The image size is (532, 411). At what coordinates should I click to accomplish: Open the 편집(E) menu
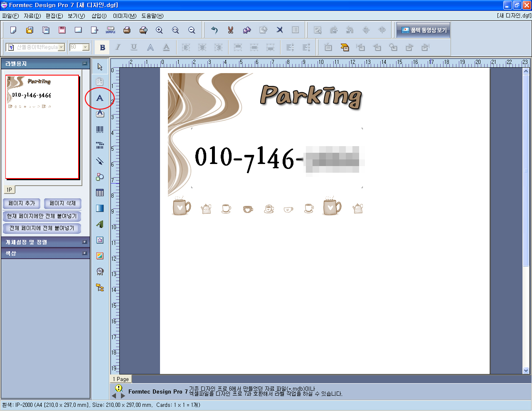pyautogui.click(x=54, y=16)
